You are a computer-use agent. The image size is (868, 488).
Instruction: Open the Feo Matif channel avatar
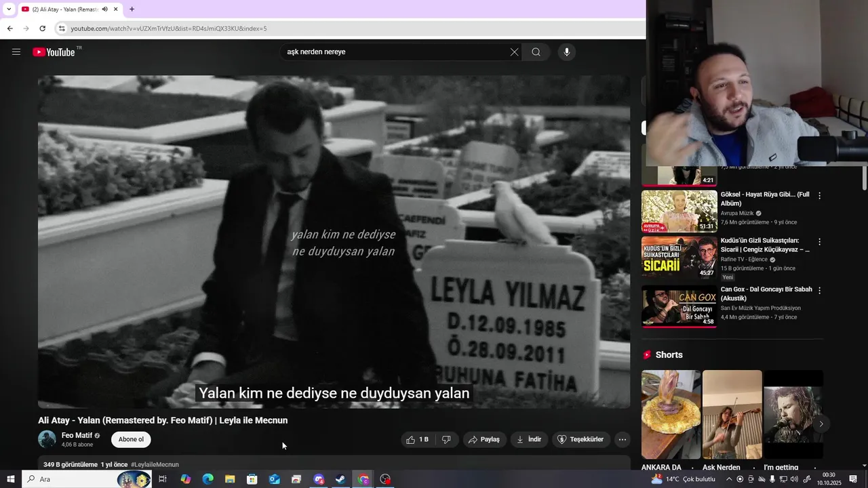point(47,439)
